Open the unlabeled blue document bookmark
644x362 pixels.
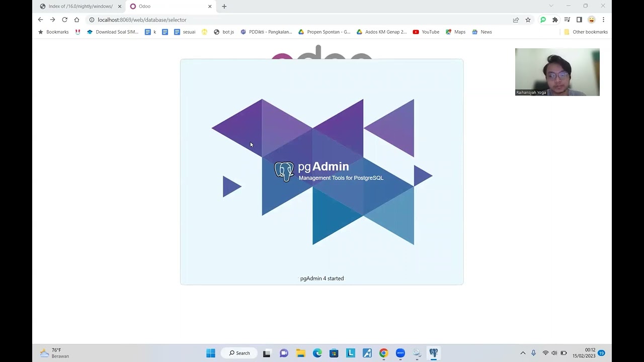[x=165, y=32]
